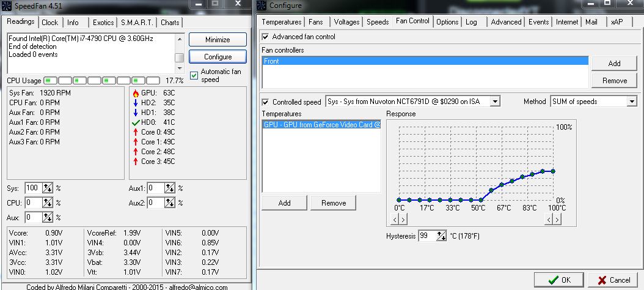Click the log box scrollbar up arrow

(179, 39)
